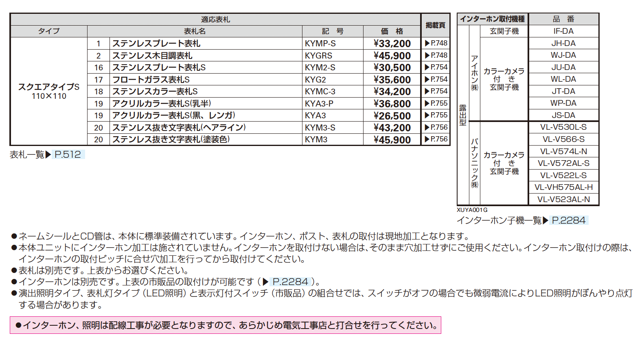Open page link P.2284 beside インターホン子機一覧
Viewport: 644px width, 344px height.
(x=568, y=220)
